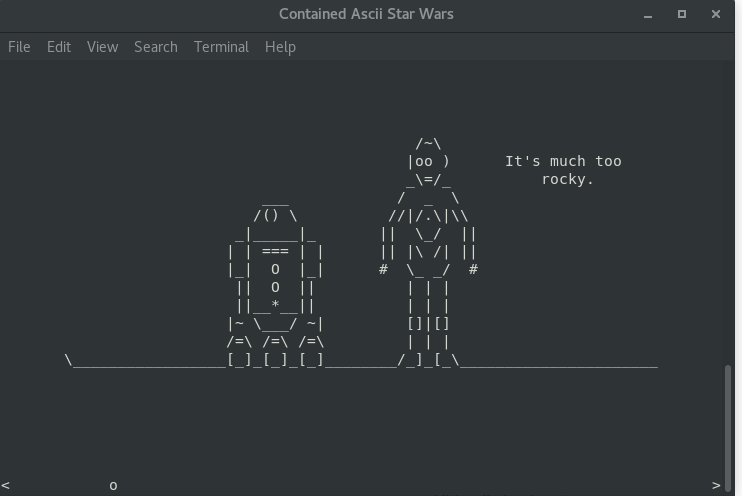The height and width of the screenshot is (496, 742).
Task: Click R2-D2's '/() \' dome top
Action: 275,215
